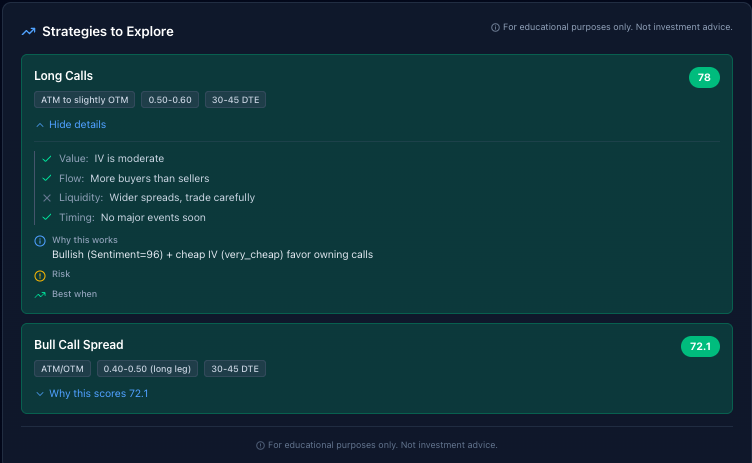Viewport: 752px width, 463px height.
Task: Select the ATM to slightly OTM tag
Action: [84, 100]
